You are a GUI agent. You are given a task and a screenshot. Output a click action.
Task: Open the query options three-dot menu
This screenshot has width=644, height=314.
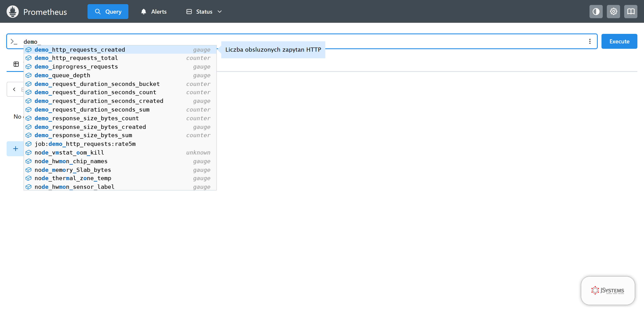590,41
